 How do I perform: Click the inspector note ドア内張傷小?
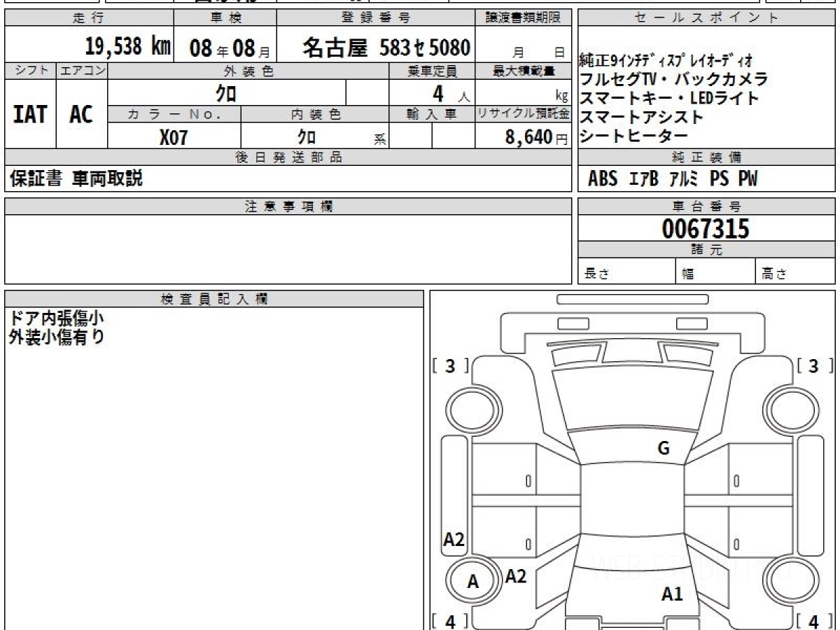56,318
